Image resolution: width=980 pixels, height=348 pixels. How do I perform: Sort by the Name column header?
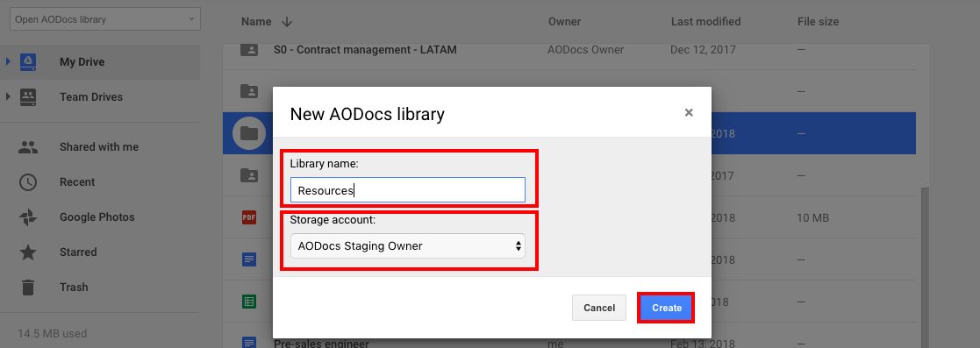tap(256, 22)
